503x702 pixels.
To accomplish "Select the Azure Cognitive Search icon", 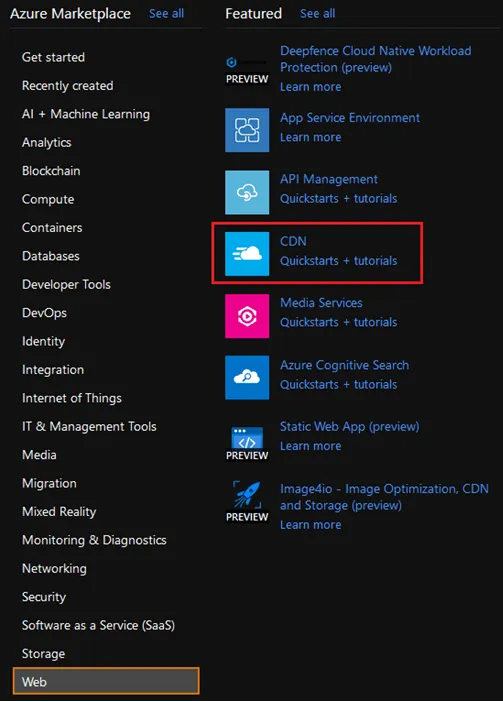I will tap(247, 377).
